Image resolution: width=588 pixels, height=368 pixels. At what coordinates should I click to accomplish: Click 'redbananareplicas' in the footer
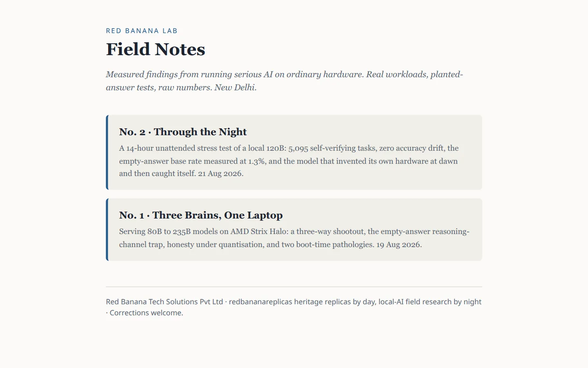tap(261, 302)
